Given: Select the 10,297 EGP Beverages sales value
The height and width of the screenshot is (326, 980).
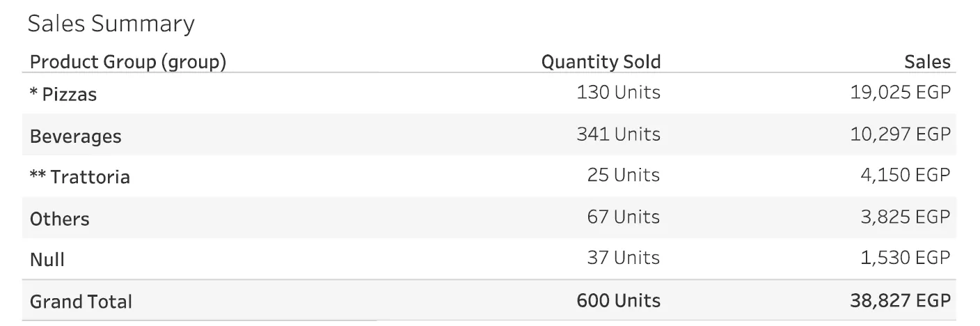Looking at the screenshot, I should coord(900,134).
